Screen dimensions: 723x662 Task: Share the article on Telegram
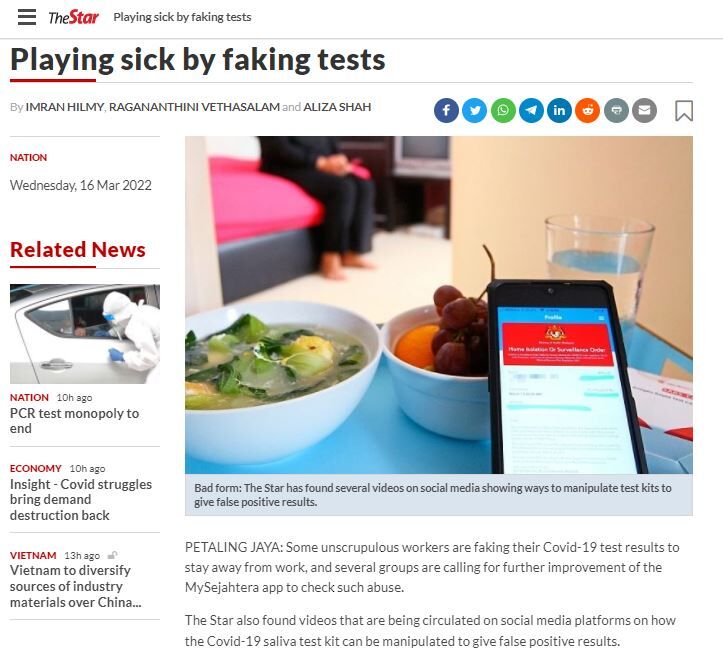531,110
